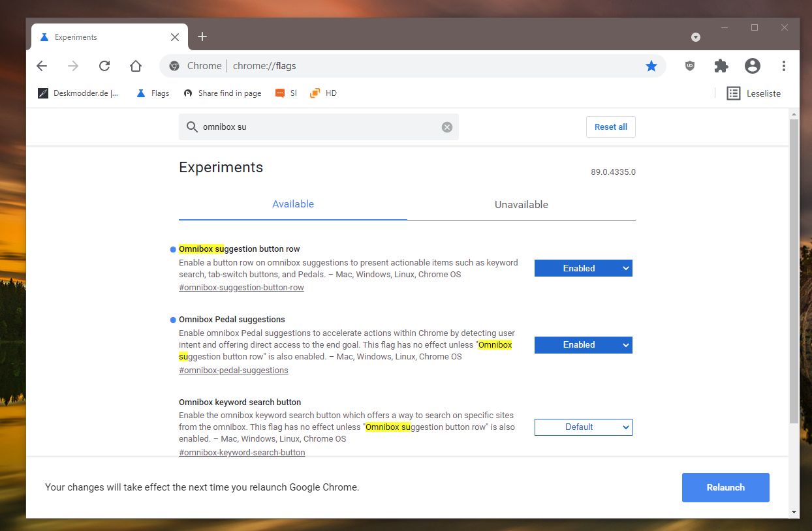Open the Leseliste reading list
812x531 pixels.
pos(754,93)
